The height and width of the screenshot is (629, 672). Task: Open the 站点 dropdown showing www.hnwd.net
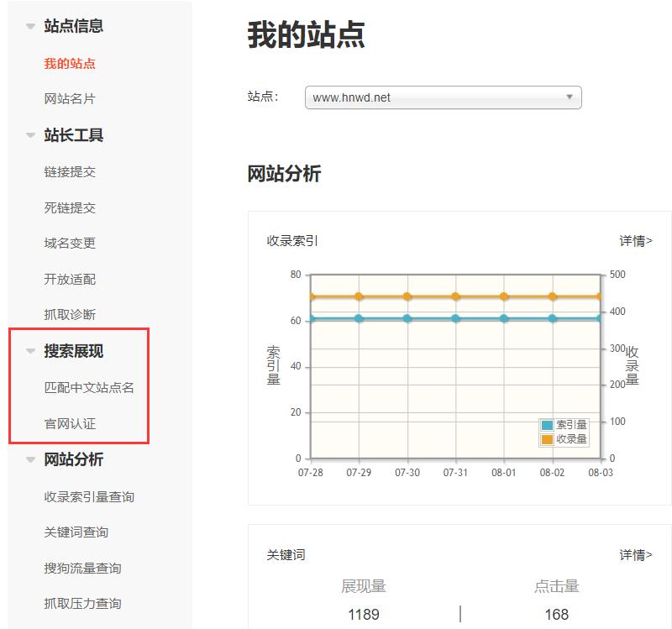(x=443, y=97)
